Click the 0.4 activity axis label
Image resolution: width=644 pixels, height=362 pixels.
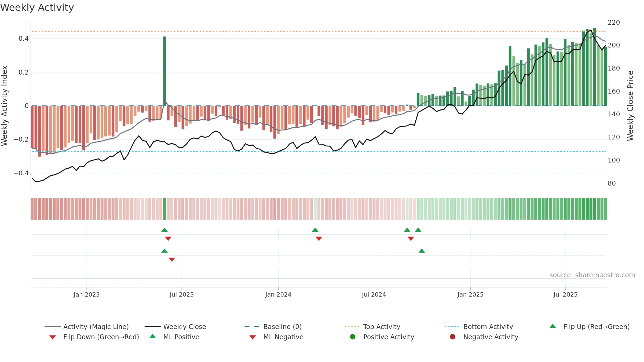pyautogui.click(x=24, y=39)
